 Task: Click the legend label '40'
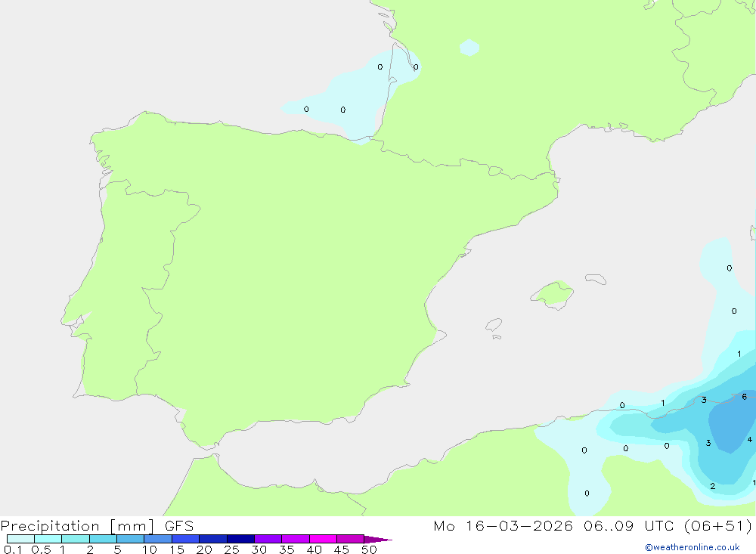[x=314, y=549]
